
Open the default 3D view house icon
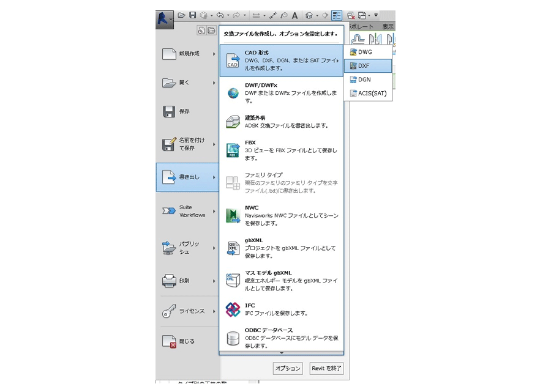(309, 15)
